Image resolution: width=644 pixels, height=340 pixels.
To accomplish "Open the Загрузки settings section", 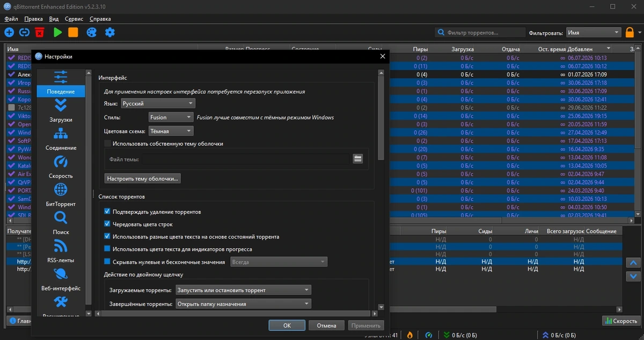I will (x=61, y=111).
